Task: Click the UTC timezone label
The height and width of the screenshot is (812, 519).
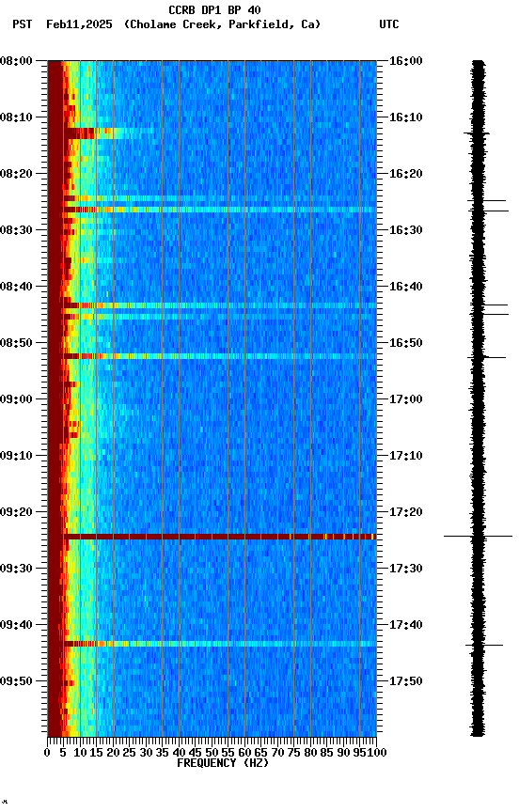Action: pos(389,24)
